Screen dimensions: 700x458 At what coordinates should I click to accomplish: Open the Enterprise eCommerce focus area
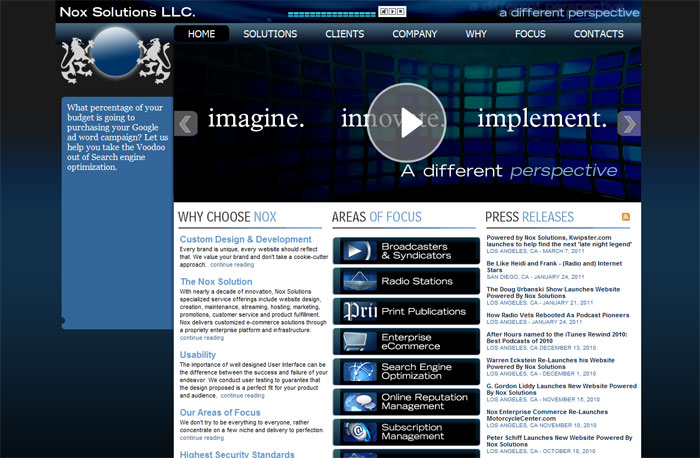click(x=406, y=342)
